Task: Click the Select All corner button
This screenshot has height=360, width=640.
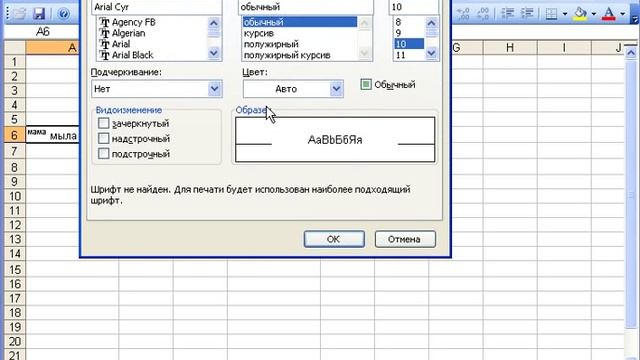Action: [15, 47]
